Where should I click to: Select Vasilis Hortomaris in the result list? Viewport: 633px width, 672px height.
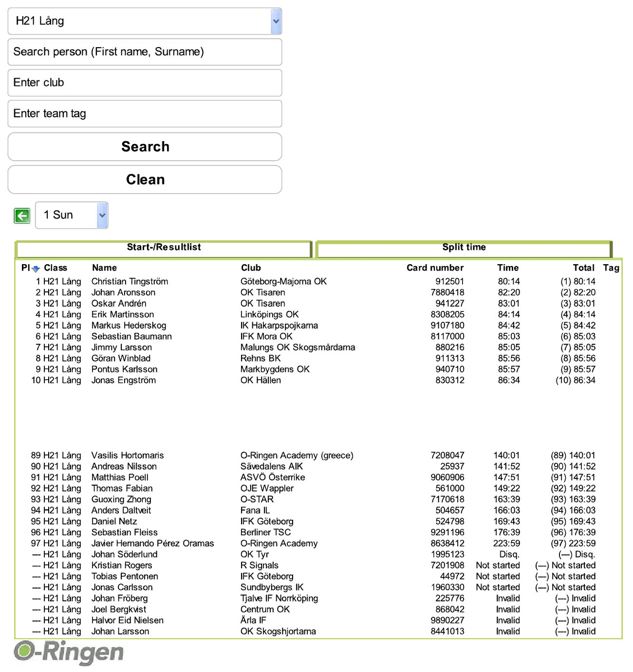pos(128,455)
